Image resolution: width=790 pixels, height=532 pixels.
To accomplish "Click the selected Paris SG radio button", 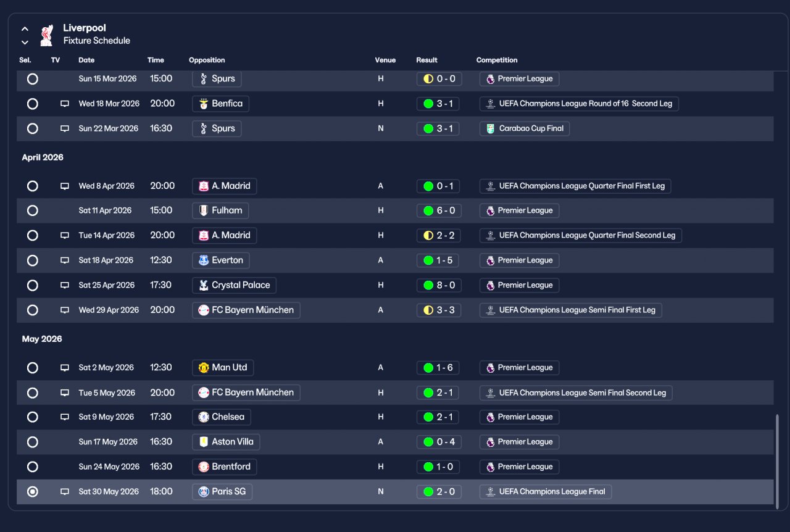I will 33,492.
